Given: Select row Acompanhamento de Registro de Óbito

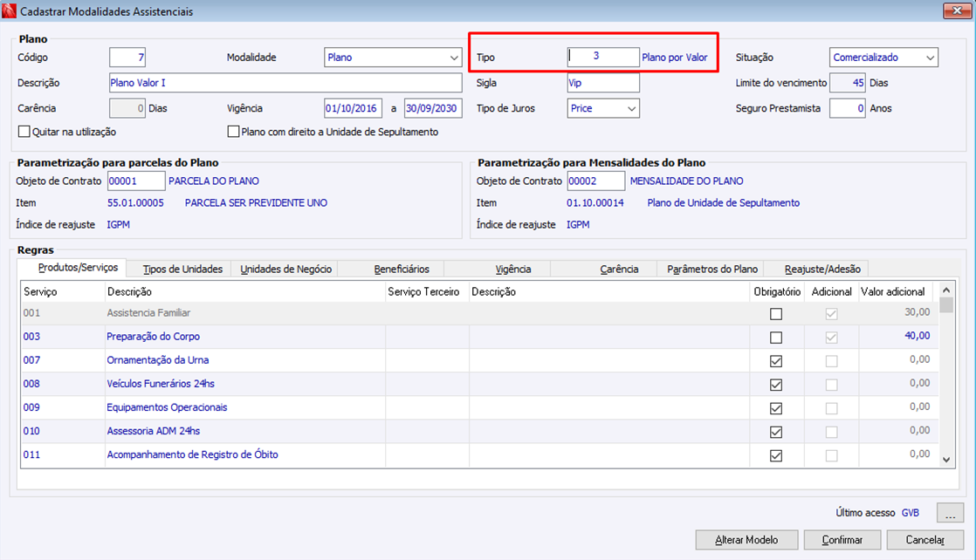Looking at the screenshot, I should click(x=479, y=454).
